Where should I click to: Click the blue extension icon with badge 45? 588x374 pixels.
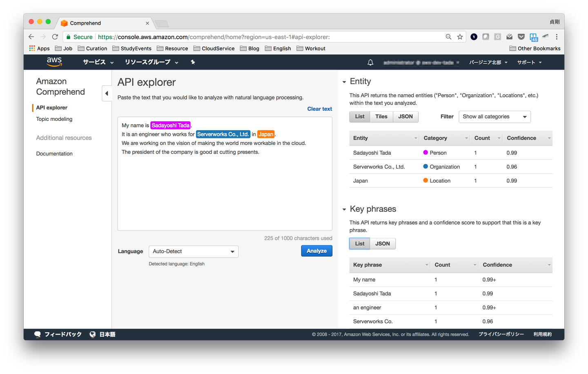tap(534, 37)
